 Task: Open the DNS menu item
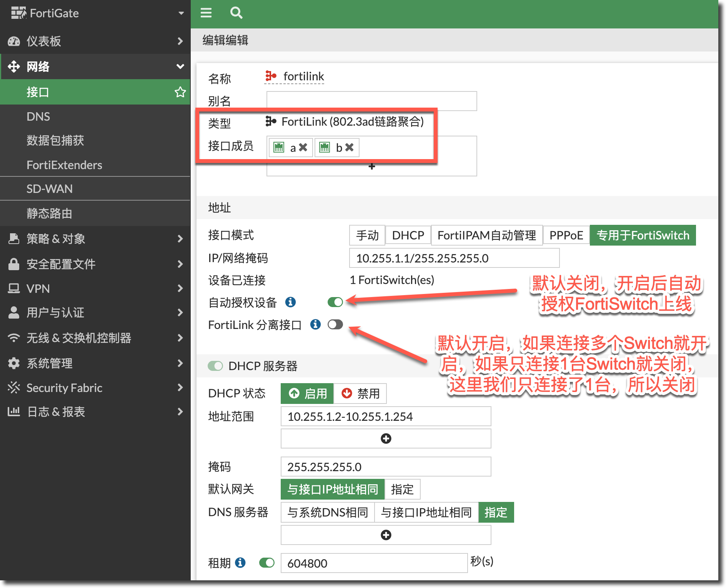coord(38,116)
